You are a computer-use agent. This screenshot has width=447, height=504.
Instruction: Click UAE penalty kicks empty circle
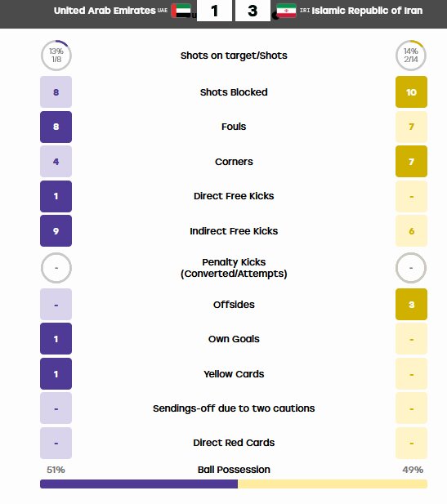[56, 268]
